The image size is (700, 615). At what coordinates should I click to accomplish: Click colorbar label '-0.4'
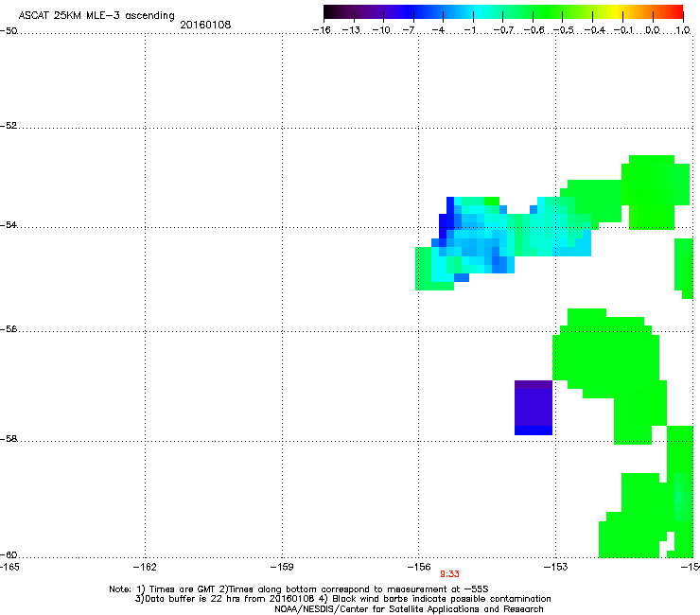(x=595, y=30)
